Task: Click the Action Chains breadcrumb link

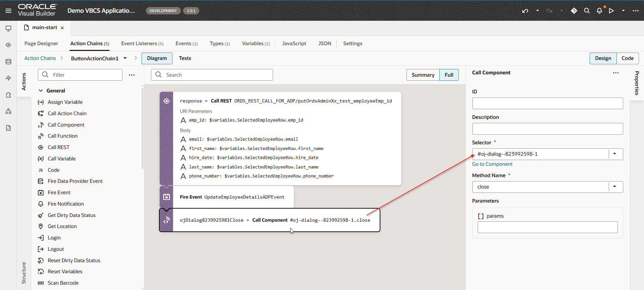Action: [40, 58]
